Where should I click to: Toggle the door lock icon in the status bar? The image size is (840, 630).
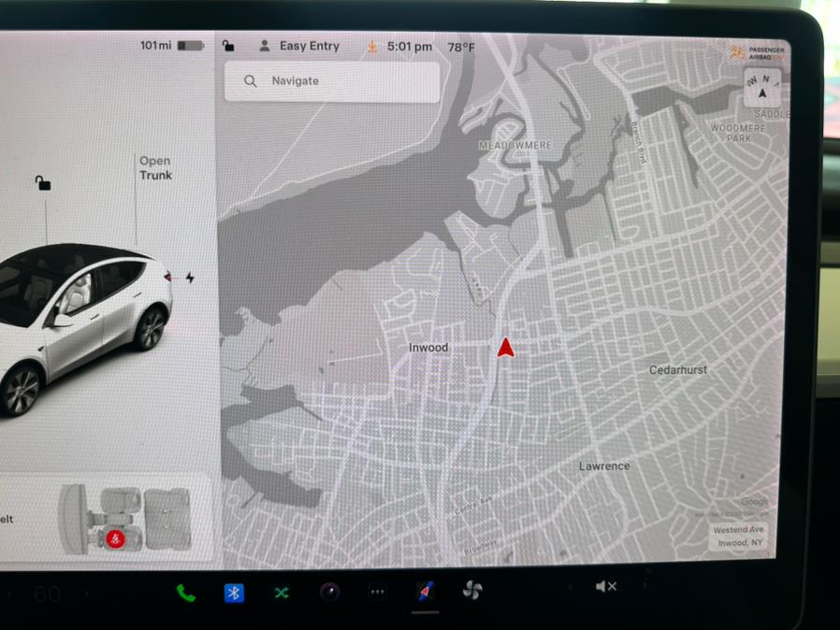coord(228,45)
